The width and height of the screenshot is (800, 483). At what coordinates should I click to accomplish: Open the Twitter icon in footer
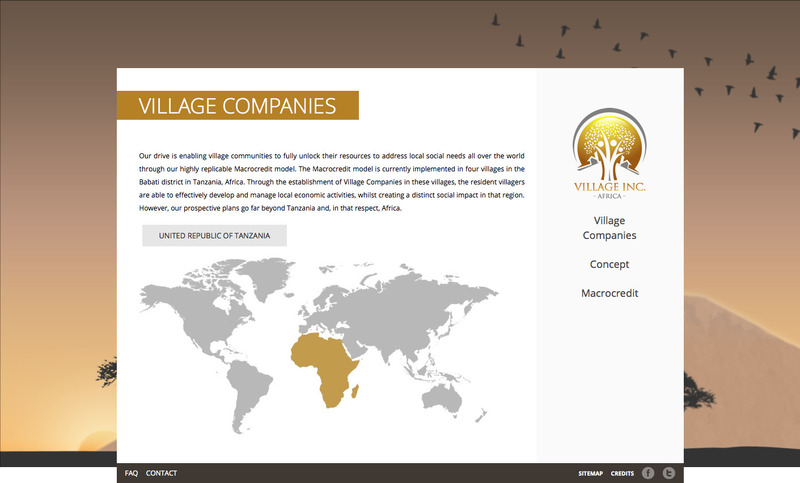pyautogui.click(x=669, y=473)
